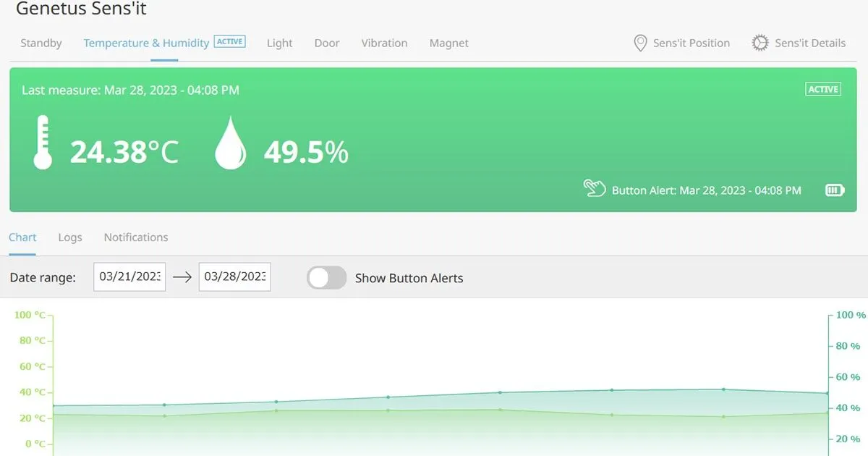
Task: Open the Logs sub-tab
Action: click(x=70, y=237)
